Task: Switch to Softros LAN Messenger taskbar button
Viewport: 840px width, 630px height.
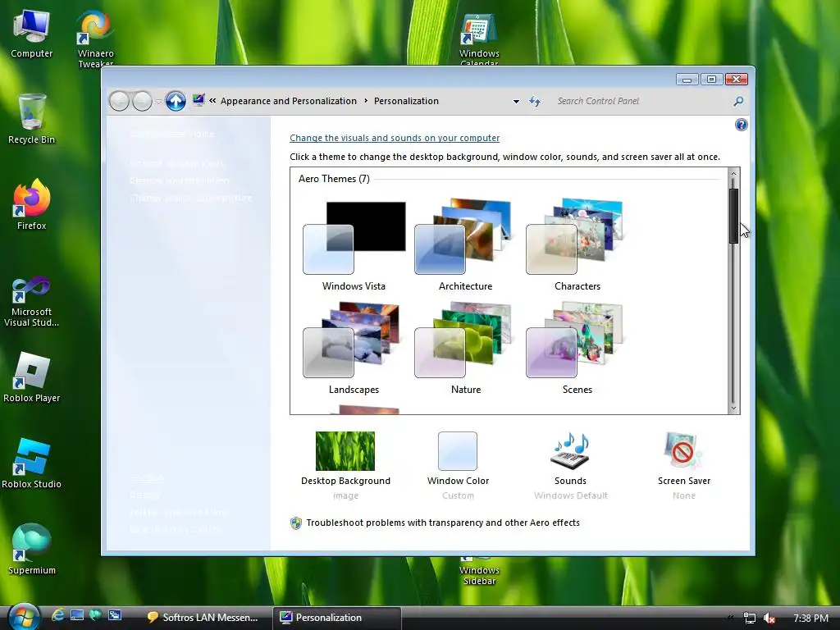Action: [x=203, y=618]
